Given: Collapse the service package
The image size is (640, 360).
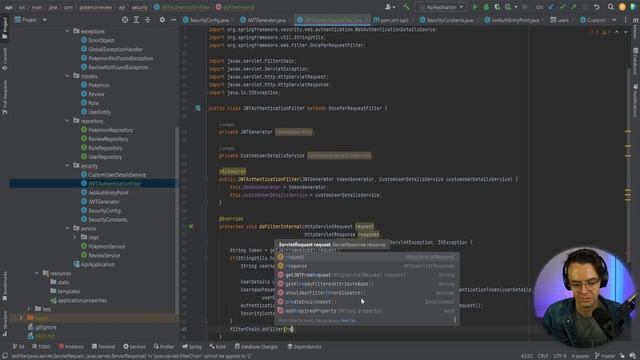Looking at the screenshot, I should tap(67, 228).
